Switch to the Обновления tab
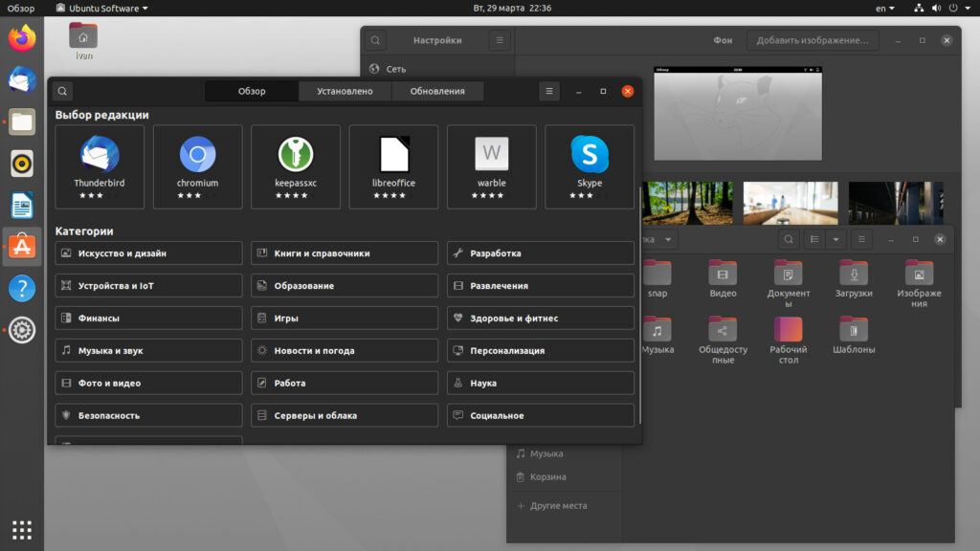Screen dimensions: 980x551 (x=436, y=92)
